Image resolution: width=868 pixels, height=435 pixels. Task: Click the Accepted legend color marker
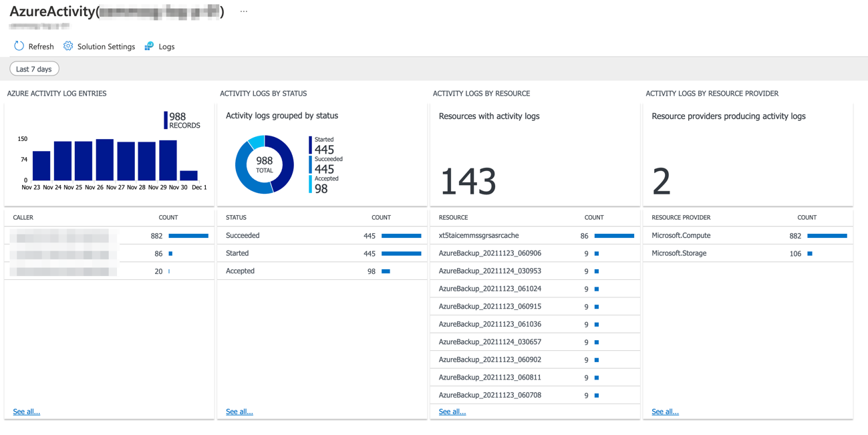point(310,184)
